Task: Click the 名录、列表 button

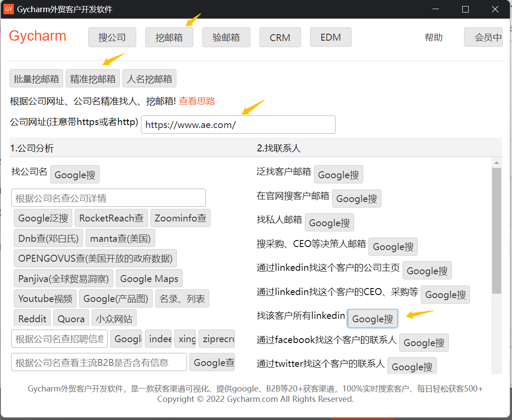Action: [182, 298]
